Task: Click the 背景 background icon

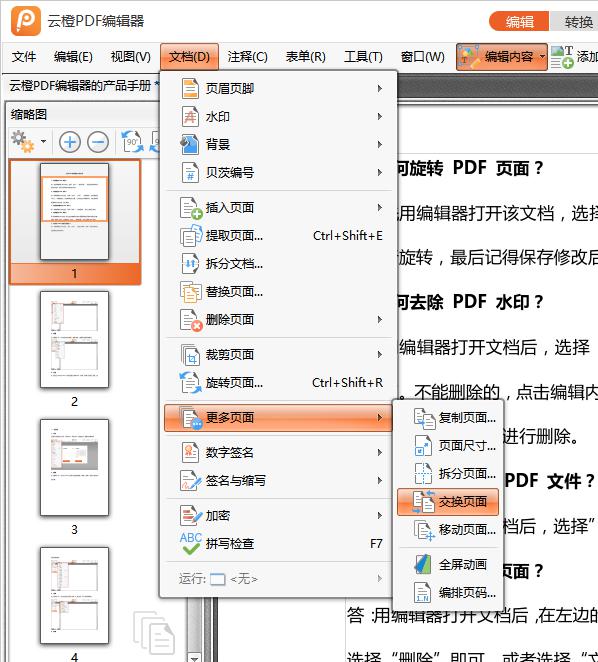Action: coord(189,144)
